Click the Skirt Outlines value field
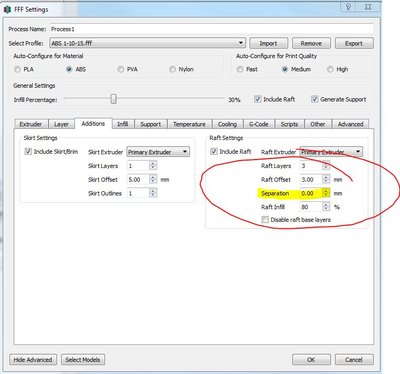Image resolution: width=400 pixels, height=374 pixels. tap(138, 193)
